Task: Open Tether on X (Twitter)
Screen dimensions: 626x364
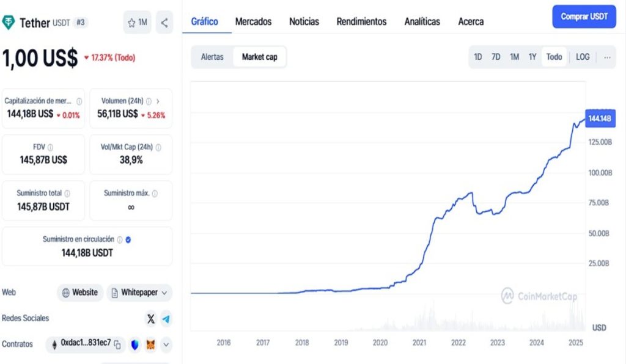Action: [x=150, y=318]
